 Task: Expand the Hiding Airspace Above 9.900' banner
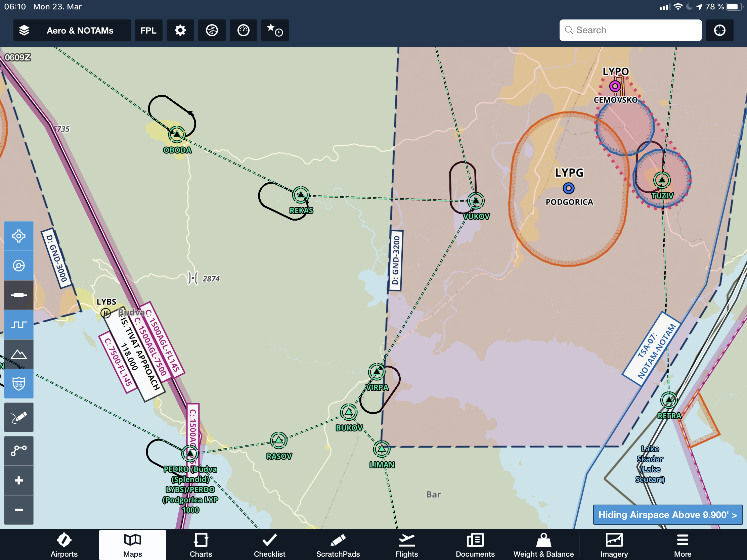tap(667, 515)
